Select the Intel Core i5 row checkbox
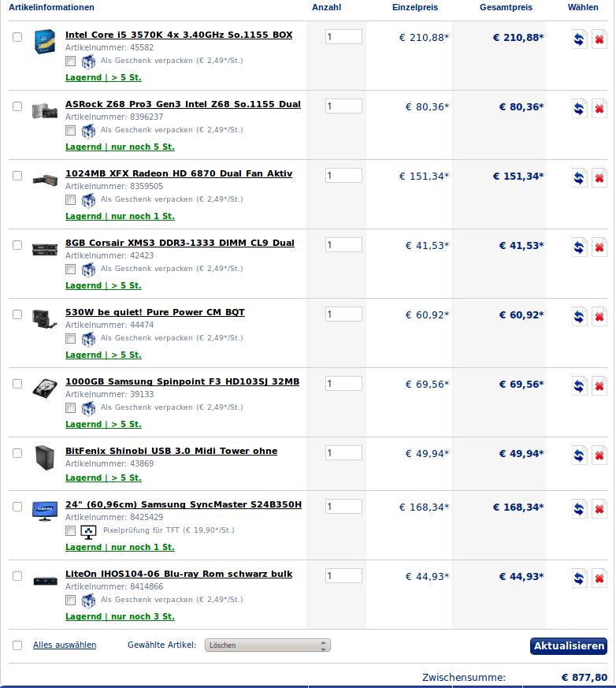The height and width of the screenshot is (688, 616). click(17, 37)
